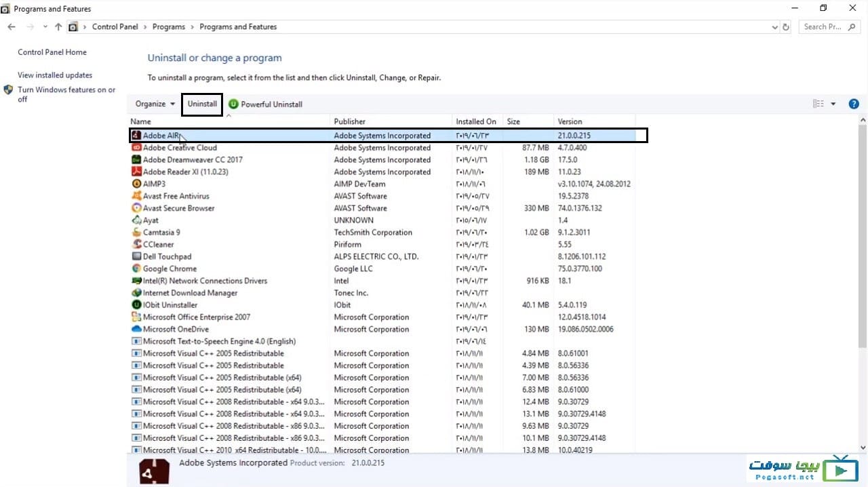Viewport: 868px width, 487px height.
Task: Click the scrollbar up arrow
Action: [863, 121]
